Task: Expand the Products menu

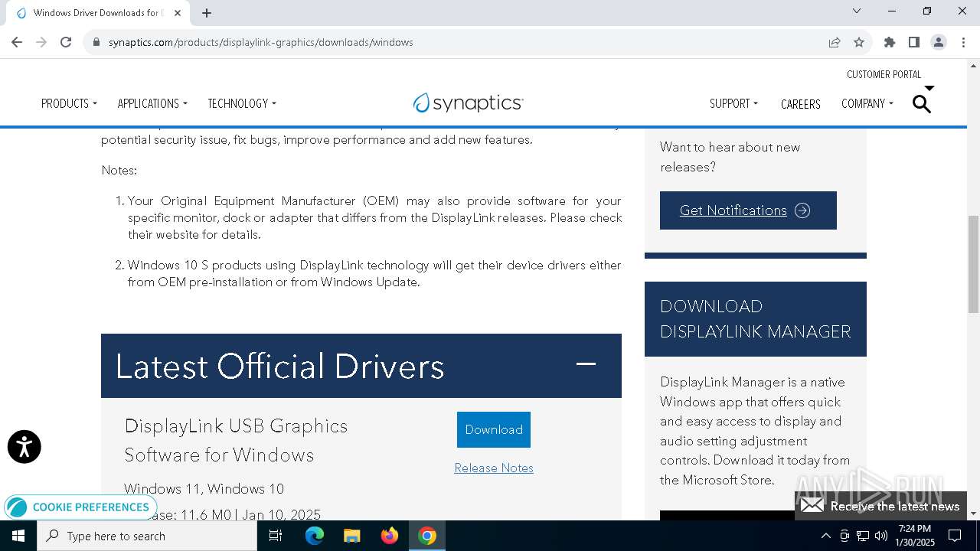Action: coord(69,103)
